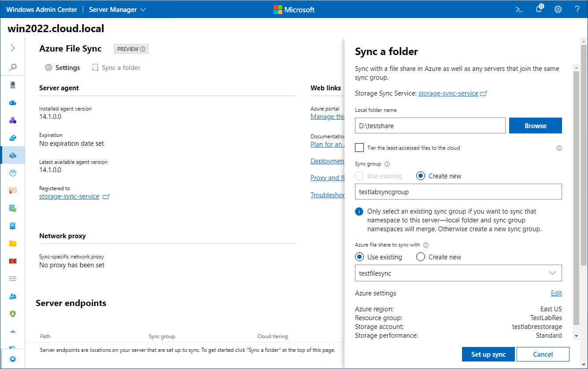The width and height of the screenshot is (588, 369).
Task: Expand the collapsed left navigation panel
Action: 13,48
